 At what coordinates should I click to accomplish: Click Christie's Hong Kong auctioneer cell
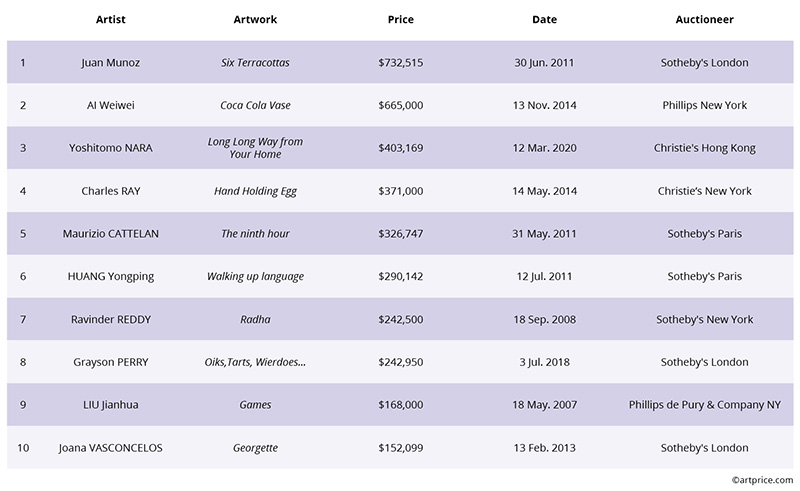[704, 148]
